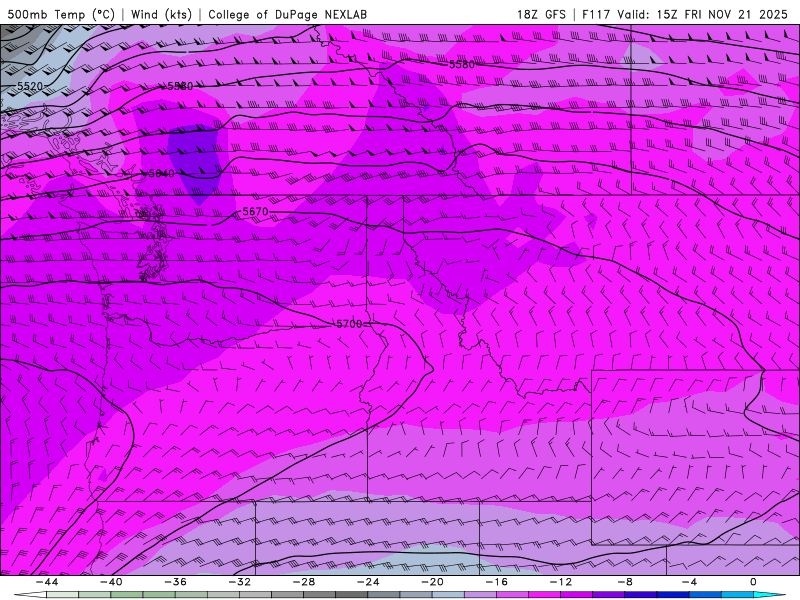The width and height of the screenshot is (800, 600).
Task: Click the -16 value on color scale
Action: pyautogui.click(x=497, y=582)
